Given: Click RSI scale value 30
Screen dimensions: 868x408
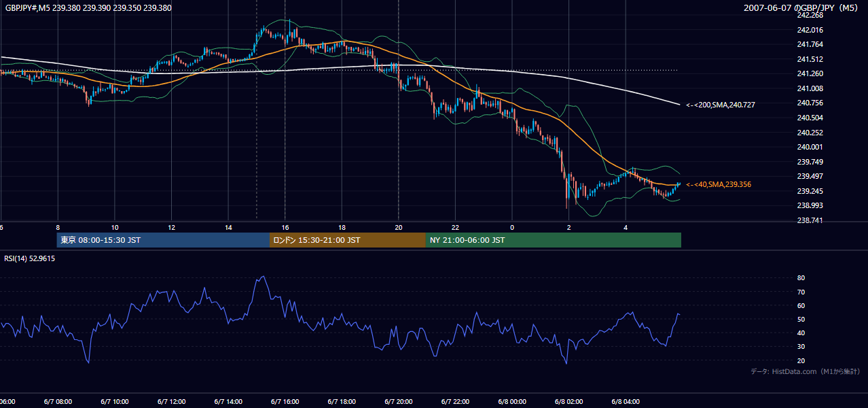Looking at the screenshot, I should (801, 347).
